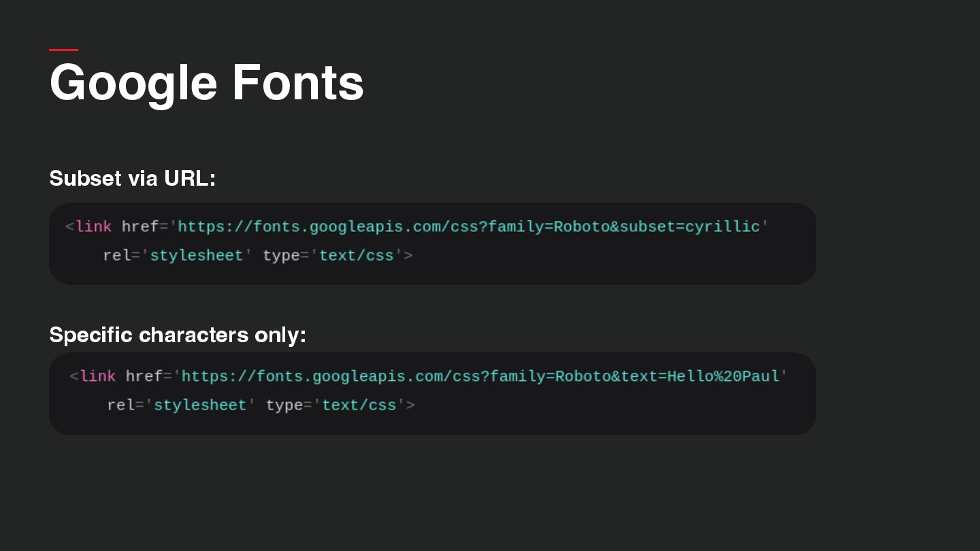Click rel='stylesheet' in the second code block

pyautogui.click(x=181, y=405)
